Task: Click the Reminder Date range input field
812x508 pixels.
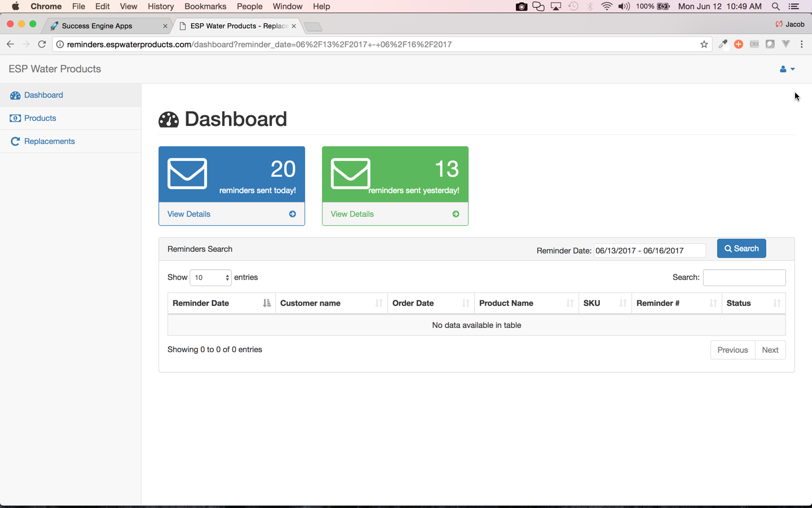Action: pos(649,251)
